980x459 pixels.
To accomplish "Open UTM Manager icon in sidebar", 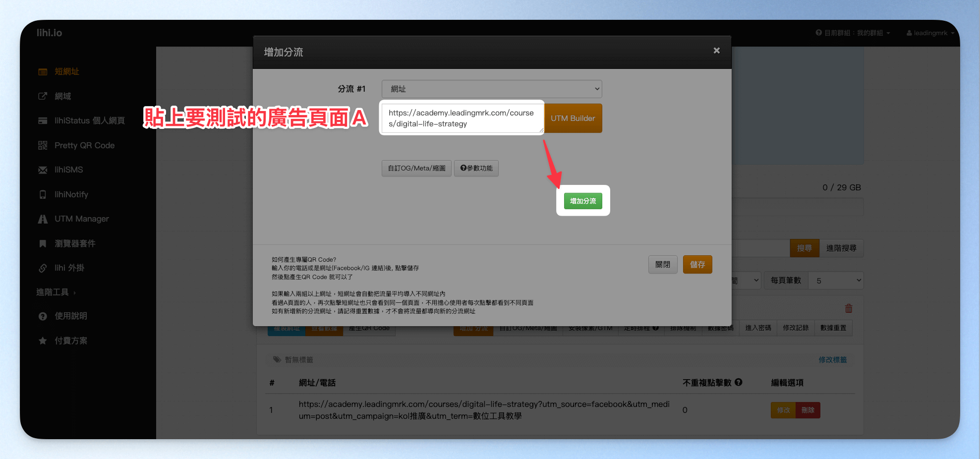I will click(43, 219).
